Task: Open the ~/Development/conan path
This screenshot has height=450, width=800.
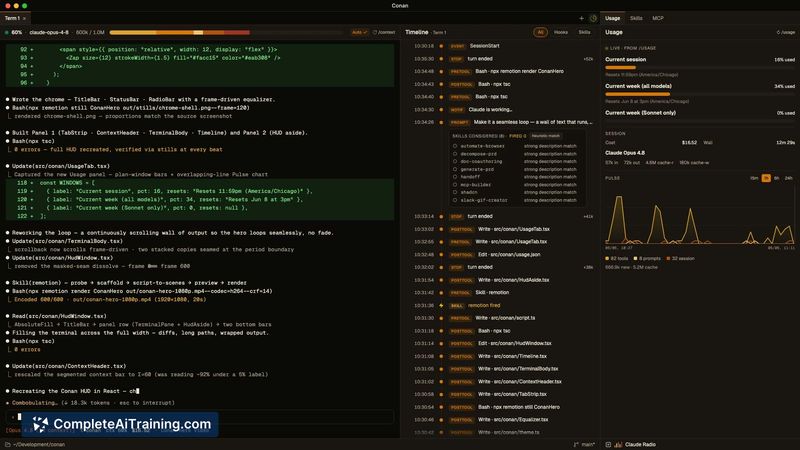Action: [39, 444]
